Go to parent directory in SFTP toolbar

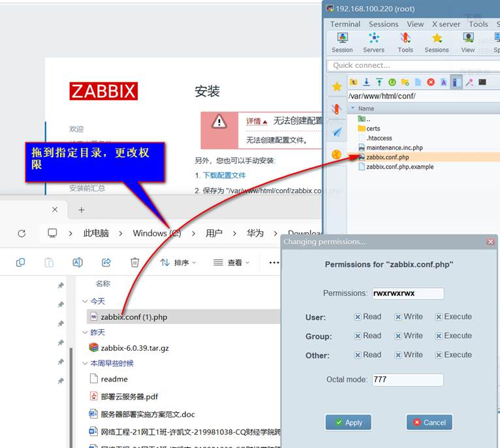(x=353, y=82)
